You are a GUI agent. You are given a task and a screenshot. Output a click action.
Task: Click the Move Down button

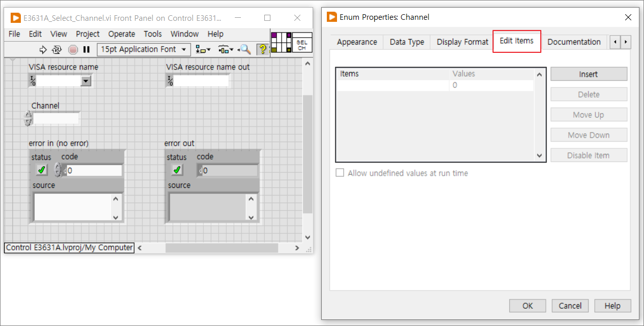pyautogui.click(x=589, y=135)
